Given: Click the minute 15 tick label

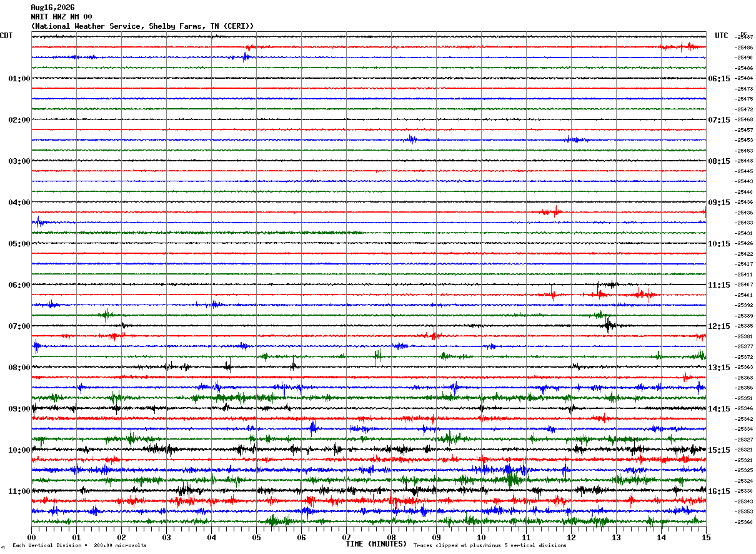Looking at the screenshot, I should 706,537.
